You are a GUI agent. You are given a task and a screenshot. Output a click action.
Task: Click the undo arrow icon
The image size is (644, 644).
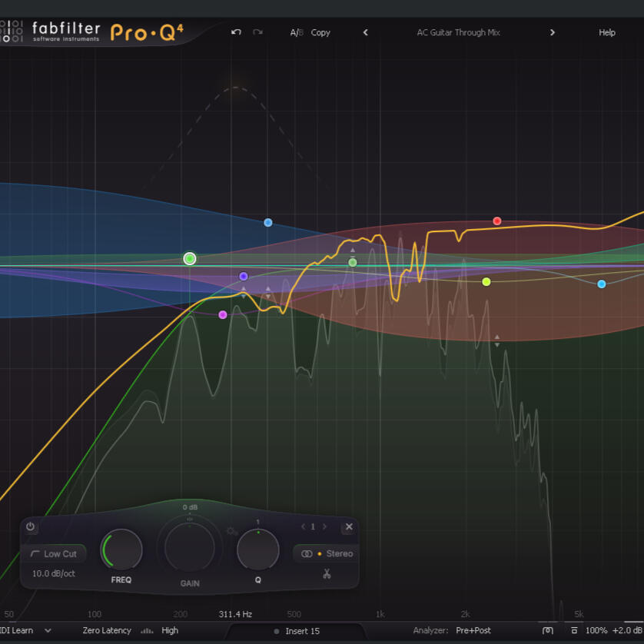click(236, 32)
